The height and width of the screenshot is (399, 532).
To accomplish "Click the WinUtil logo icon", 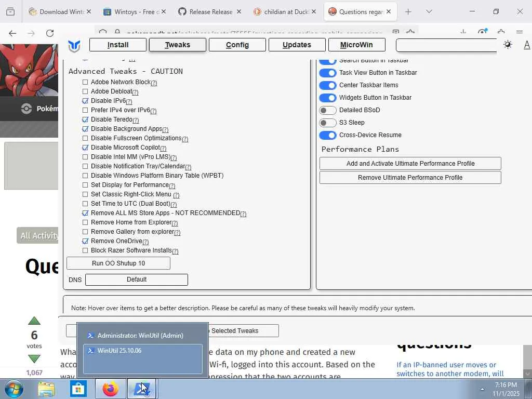I will (x=74, y=46).
